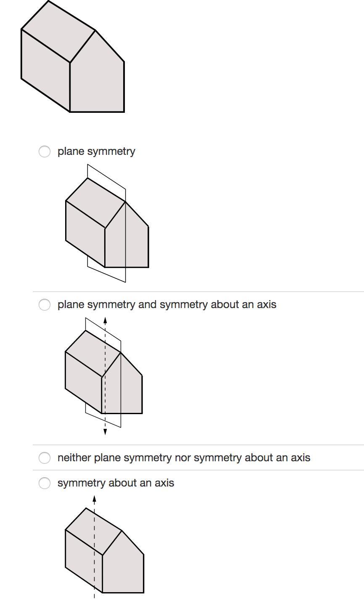Click the "neither plane symmetry nor symmetry" label text

point(184,457)
